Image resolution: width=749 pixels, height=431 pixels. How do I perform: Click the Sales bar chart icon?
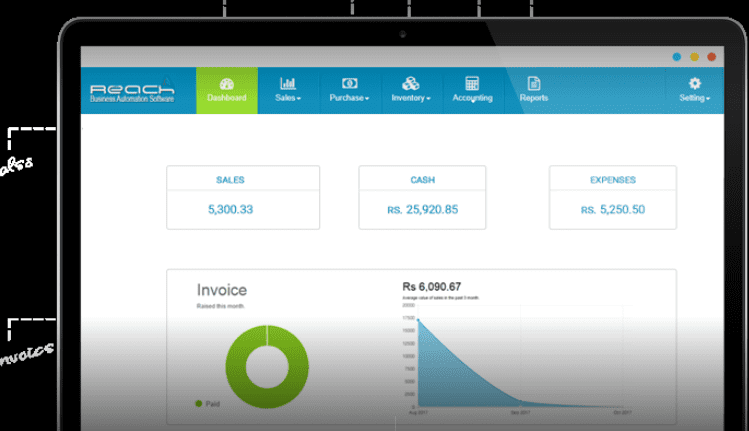(288, 84)
